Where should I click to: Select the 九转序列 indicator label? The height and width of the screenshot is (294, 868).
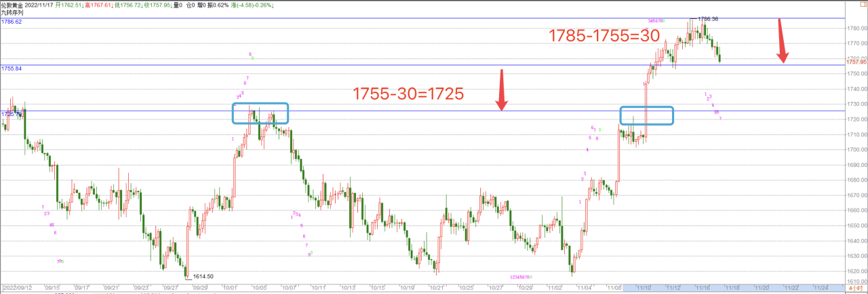[x=13, y=13]
